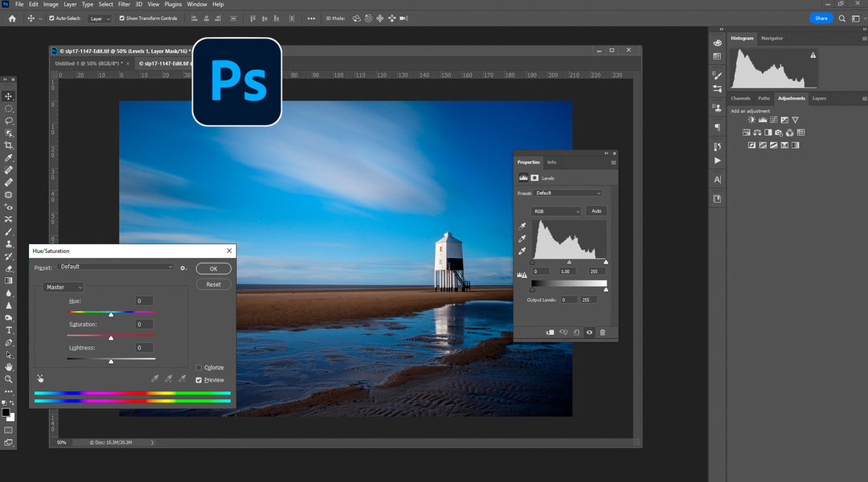The image size is (868, 482).
Task: Click the Brightness/Contrast adjustment icon
Action: click(x=752, y=120)
